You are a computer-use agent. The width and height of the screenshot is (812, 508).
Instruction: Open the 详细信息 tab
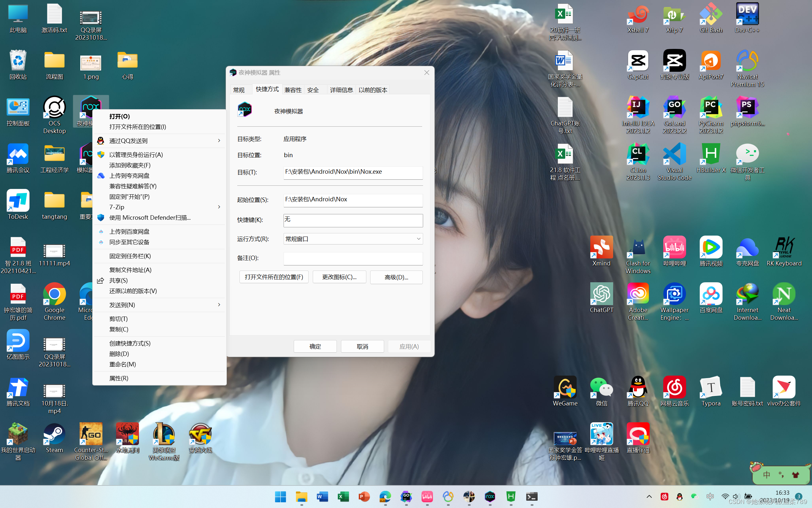(341, 90)
